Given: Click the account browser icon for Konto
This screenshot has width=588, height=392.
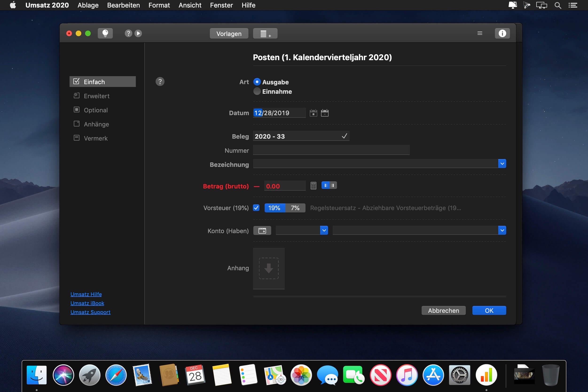Looking at the screenshot, I should tap(262, 231).
